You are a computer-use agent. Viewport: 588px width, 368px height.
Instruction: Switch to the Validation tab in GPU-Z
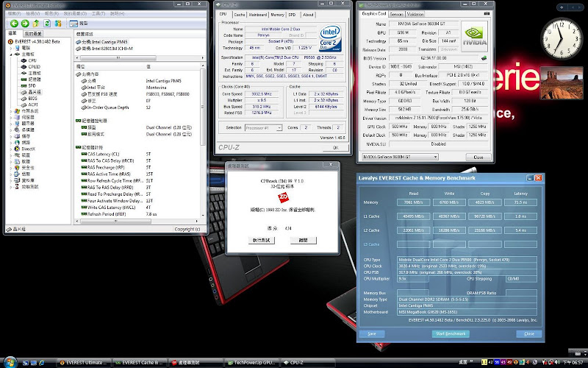click(x=415, y=14)
